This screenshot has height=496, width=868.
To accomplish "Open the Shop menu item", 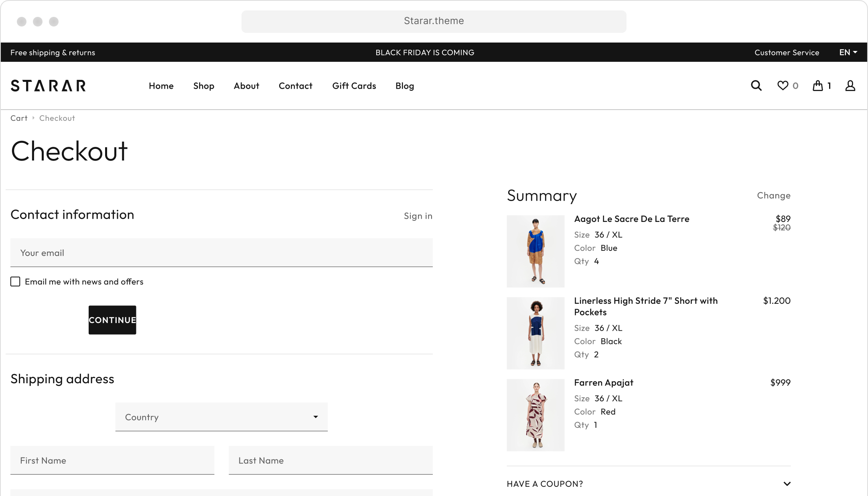I will [x=203, y=86].
